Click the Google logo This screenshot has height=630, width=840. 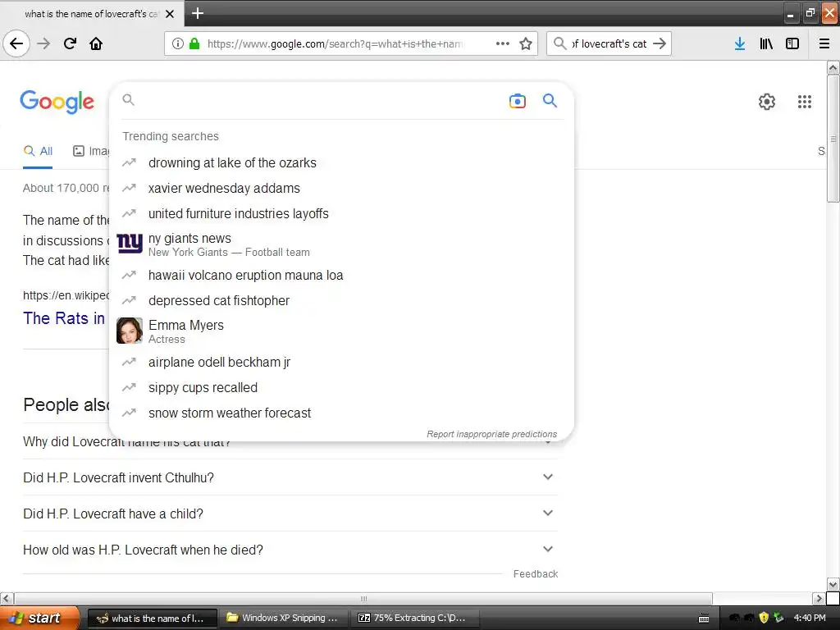coord(57,101)
